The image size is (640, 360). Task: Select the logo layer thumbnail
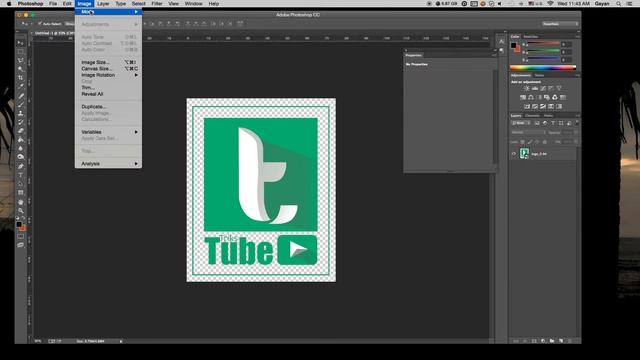point(524,153)
